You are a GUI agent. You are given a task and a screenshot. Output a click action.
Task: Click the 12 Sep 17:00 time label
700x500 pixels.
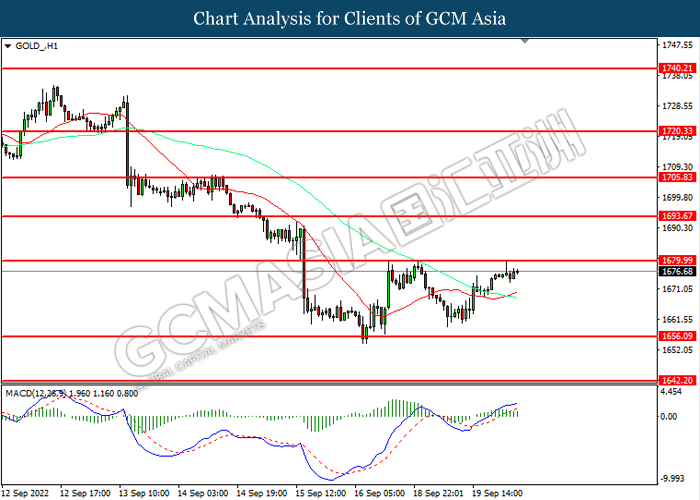(x=85, y=493)
